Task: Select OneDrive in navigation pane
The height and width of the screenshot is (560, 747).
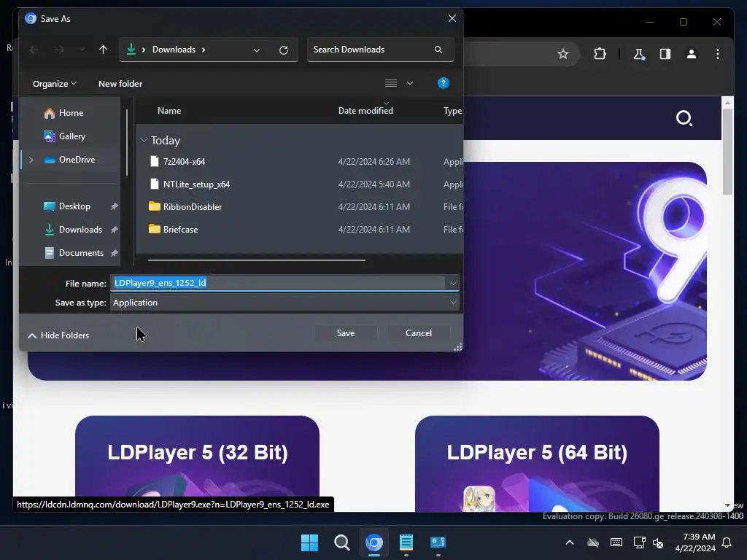Action: click(x=77, y=160)
